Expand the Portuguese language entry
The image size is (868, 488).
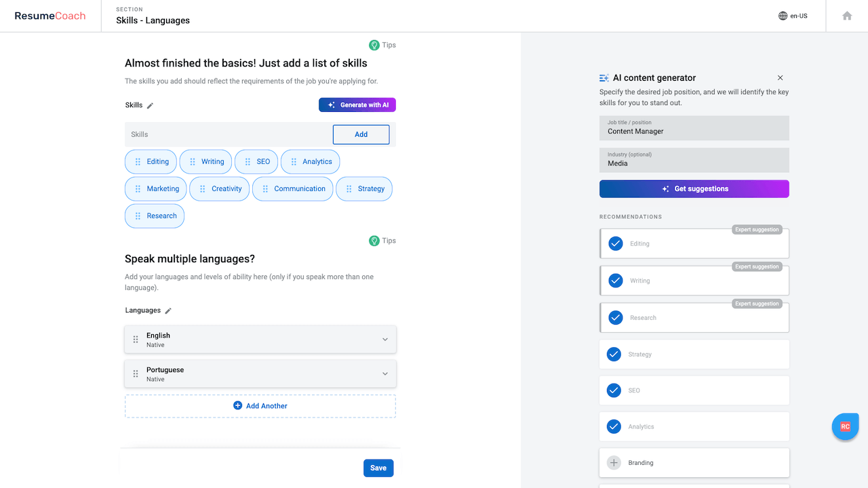click(384, 374)
